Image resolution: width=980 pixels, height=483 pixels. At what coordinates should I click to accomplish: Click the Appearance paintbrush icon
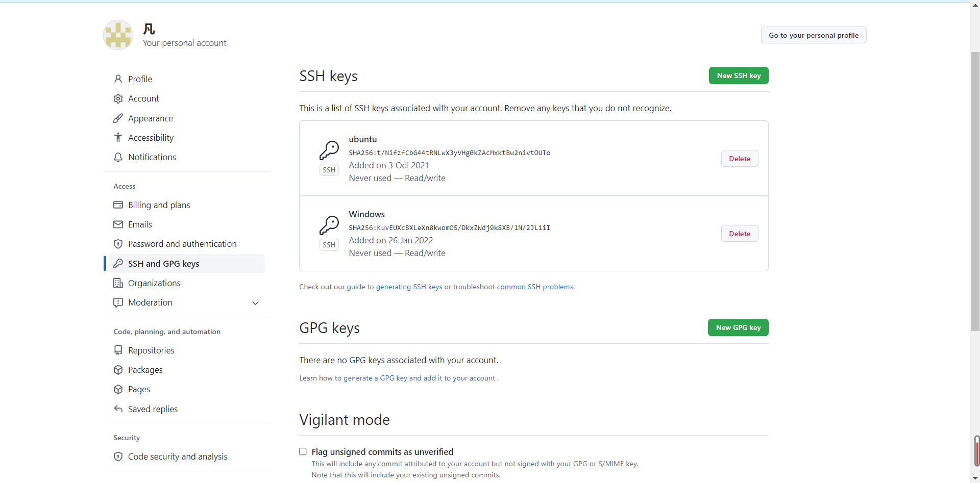(x=118, y=118)
